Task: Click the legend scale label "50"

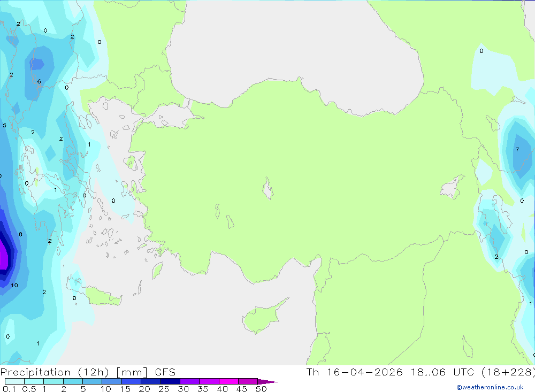Action: (261, 389)
